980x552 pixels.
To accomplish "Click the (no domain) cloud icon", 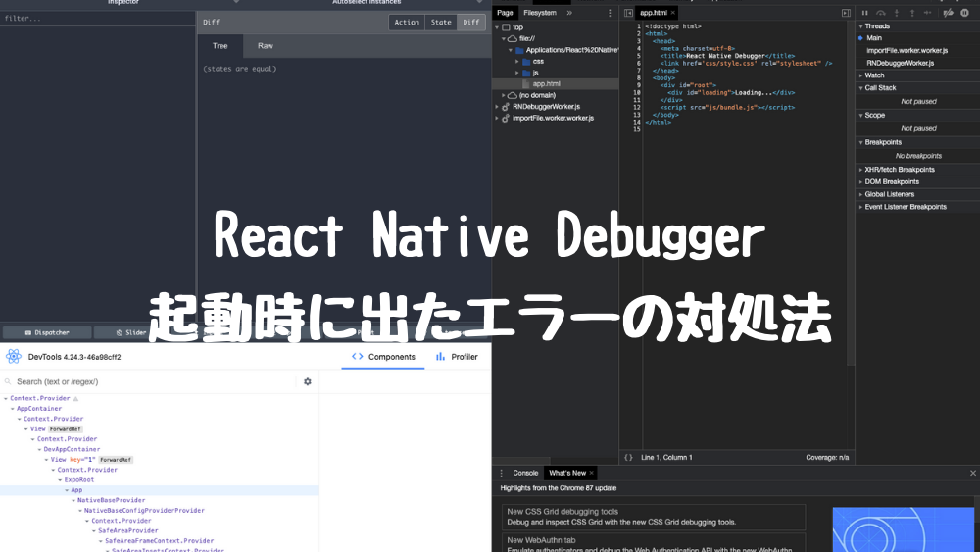I will click(513, 96).
